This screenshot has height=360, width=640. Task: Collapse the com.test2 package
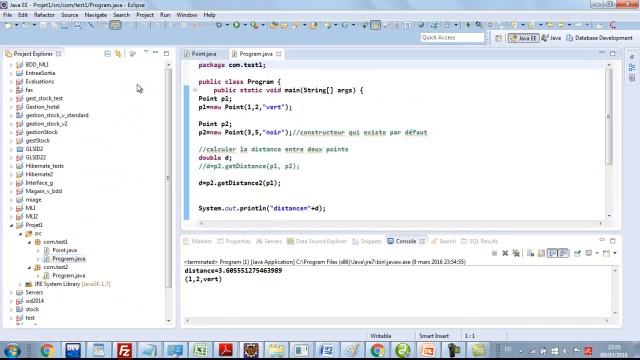click(29, 267)
